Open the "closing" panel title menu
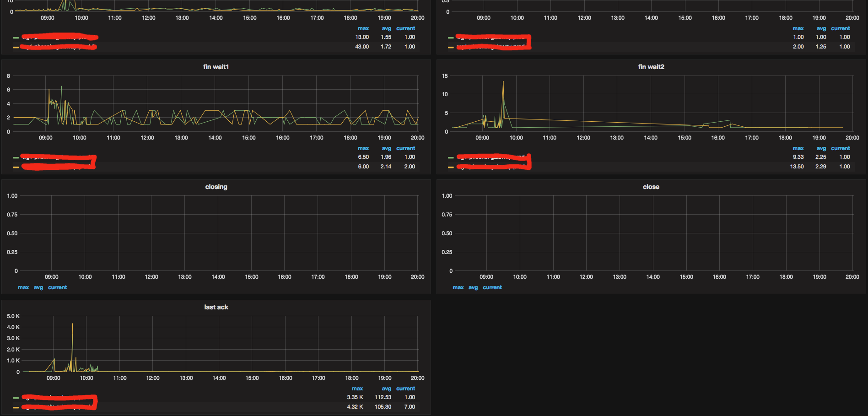Image resolution: width=868 pixels, height=416 pixels. point(216,187)
